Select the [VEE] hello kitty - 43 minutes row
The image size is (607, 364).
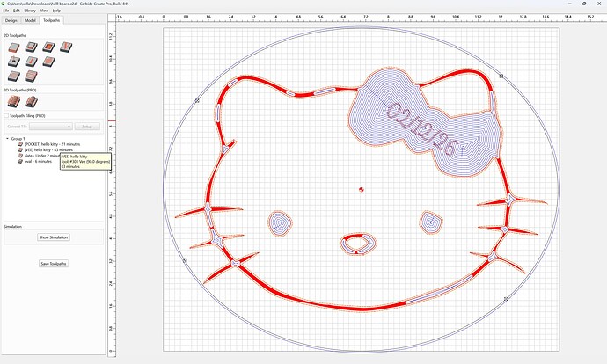48,149
